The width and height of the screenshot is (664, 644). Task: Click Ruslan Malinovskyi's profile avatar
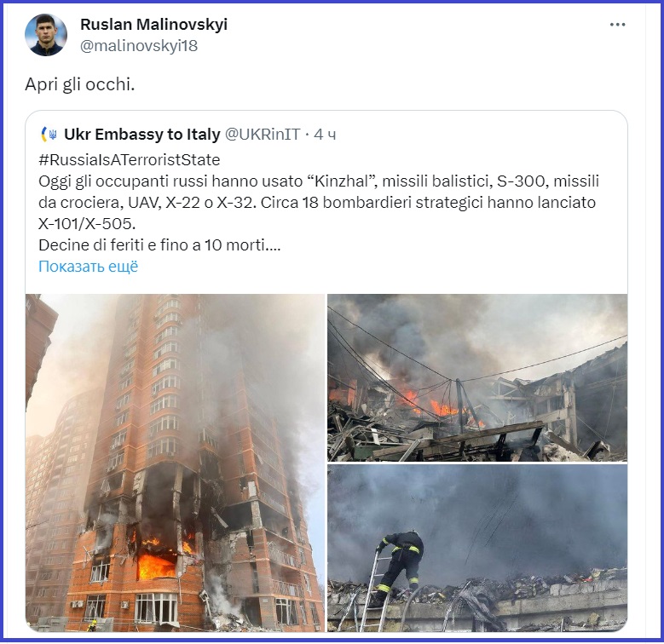click(46, 35)
